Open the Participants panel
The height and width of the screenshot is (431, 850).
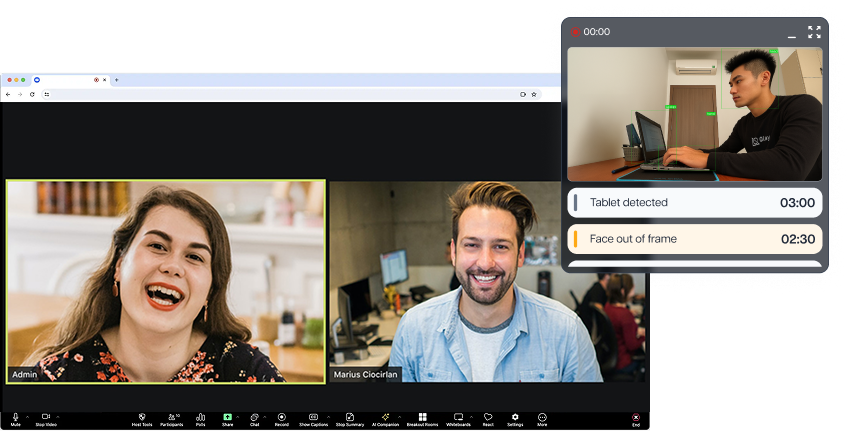point(171,417)
